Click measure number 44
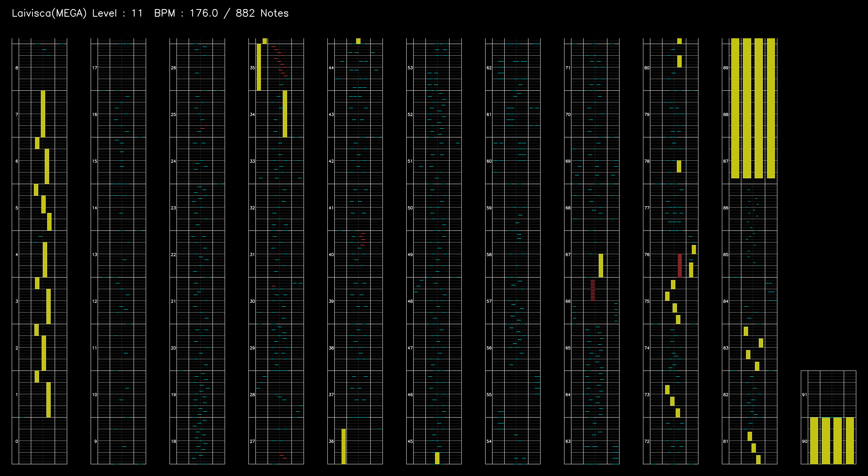 pyautogui.click(x=331, y=68)
